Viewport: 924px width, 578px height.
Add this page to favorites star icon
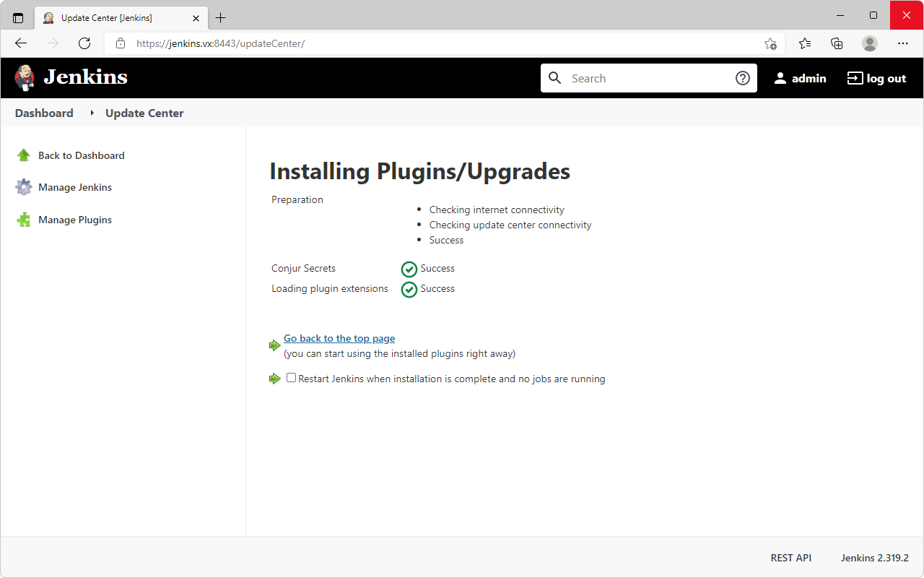[770, 43]
